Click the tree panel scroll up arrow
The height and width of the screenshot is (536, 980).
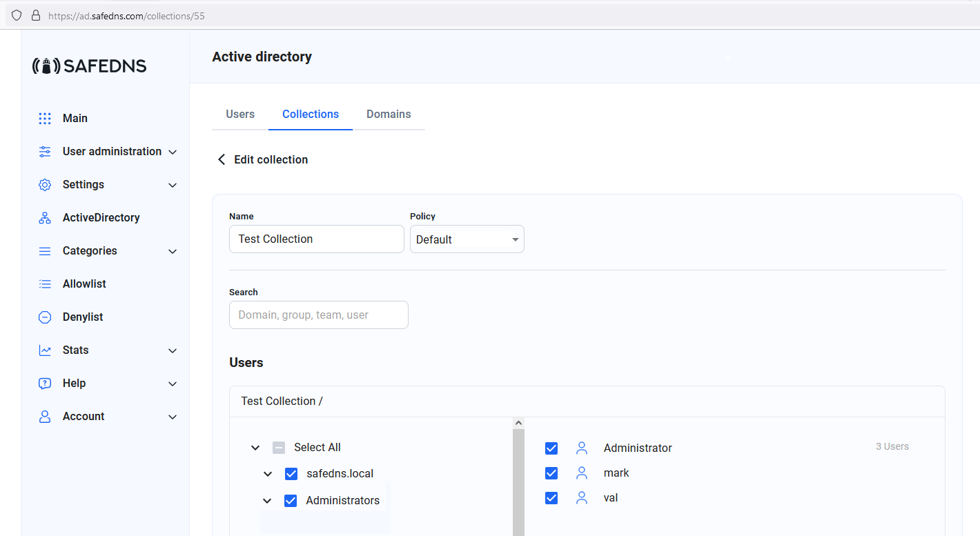(519, 423)
